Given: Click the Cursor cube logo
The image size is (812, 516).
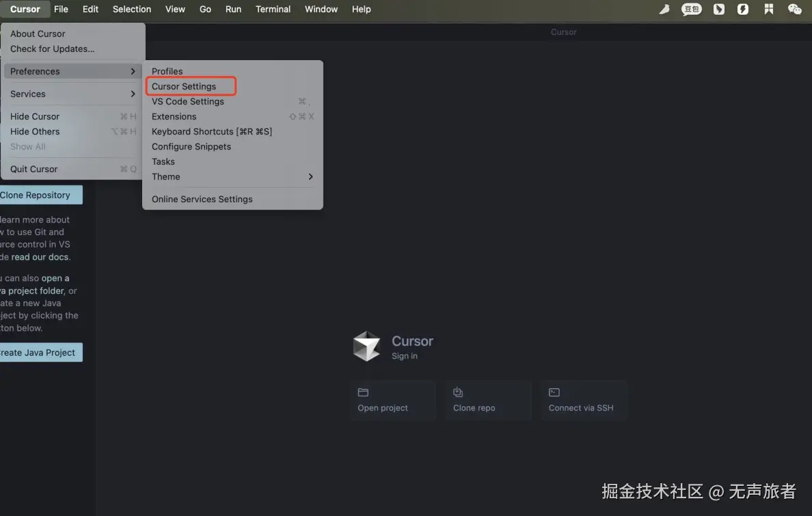Looking at the screenshot, I should pyautogui.click(x=366, y=346).
